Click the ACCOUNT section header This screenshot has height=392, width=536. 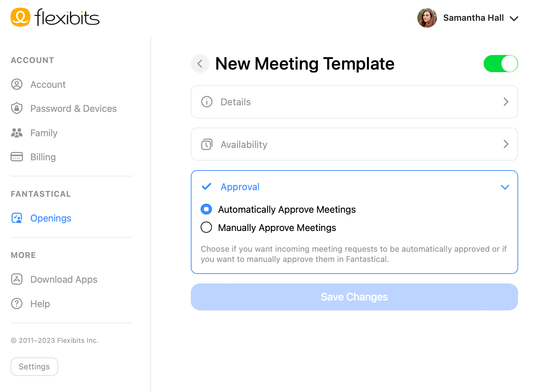pos(32,60)
